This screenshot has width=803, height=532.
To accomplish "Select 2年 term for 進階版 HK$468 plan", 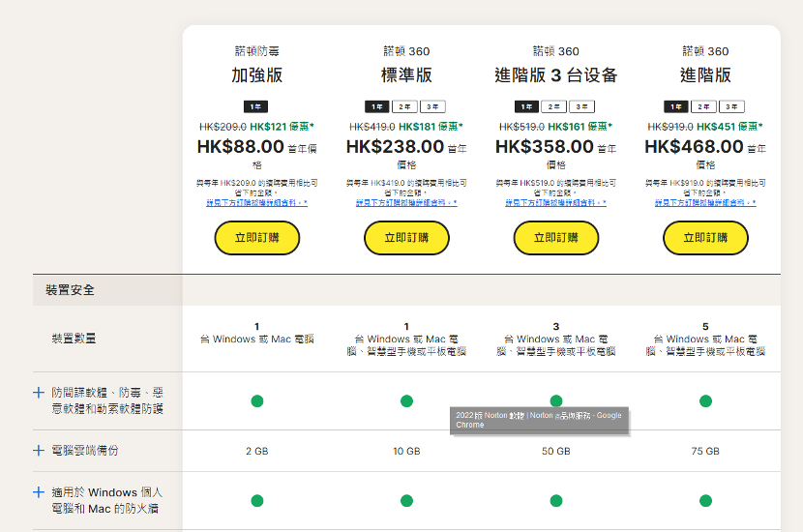I will [703, 106].
